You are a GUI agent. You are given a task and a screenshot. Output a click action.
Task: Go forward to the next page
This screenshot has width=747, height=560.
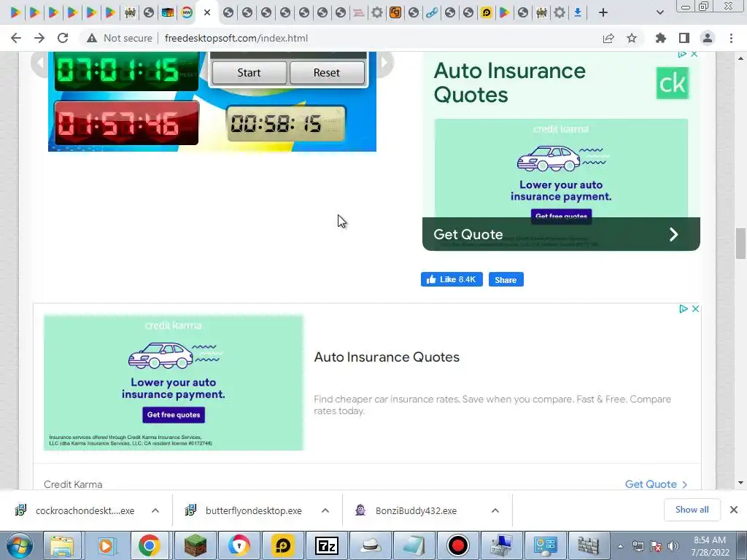point(39,38)
